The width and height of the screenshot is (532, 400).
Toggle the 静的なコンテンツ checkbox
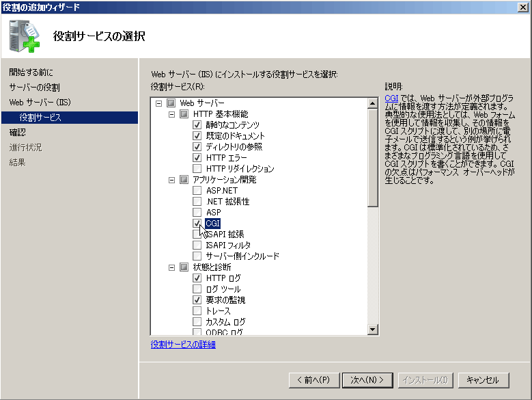tap(197, 125)
